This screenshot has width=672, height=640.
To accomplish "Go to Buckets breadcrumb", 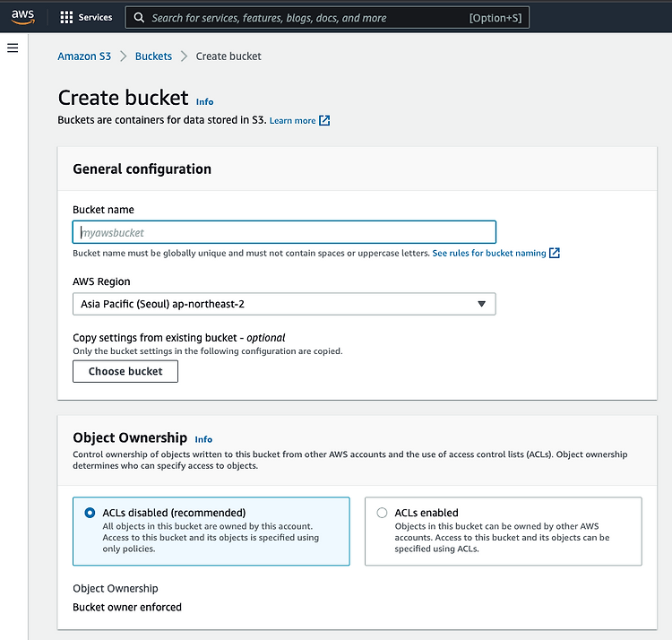I will click(x=153, y=56).
